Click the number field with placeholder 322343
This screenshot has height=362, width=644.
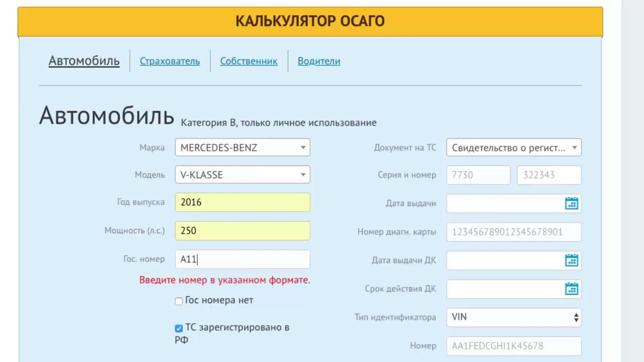tap(549, 174)
